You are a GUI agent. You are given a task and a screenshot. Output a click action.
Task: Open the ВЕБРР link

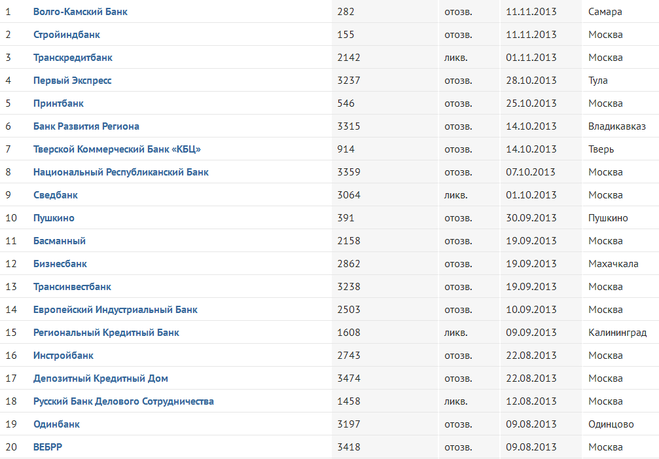[x=47, y=447]
